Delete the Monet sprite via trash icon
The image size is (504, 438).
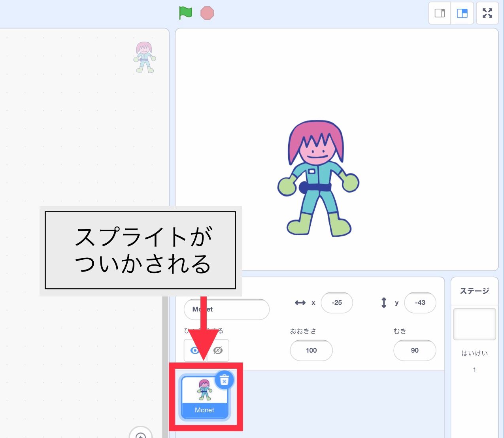(224, 380)
